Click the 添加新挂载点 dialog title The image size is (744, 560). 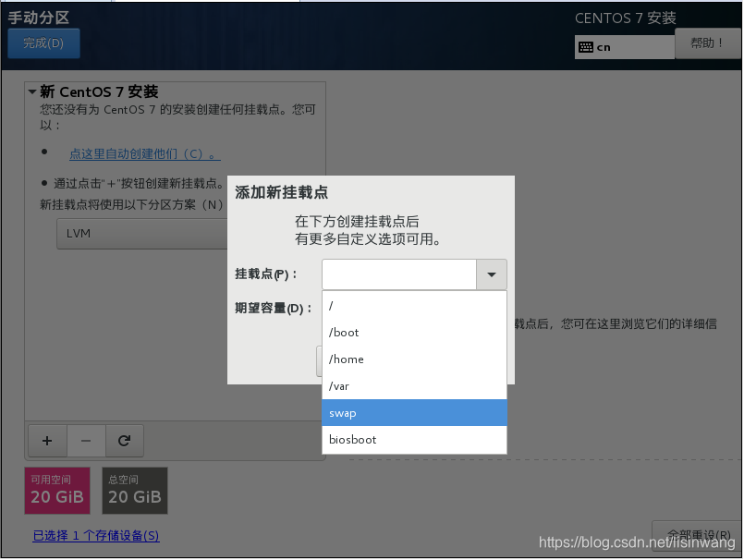[x=281, y=193]
